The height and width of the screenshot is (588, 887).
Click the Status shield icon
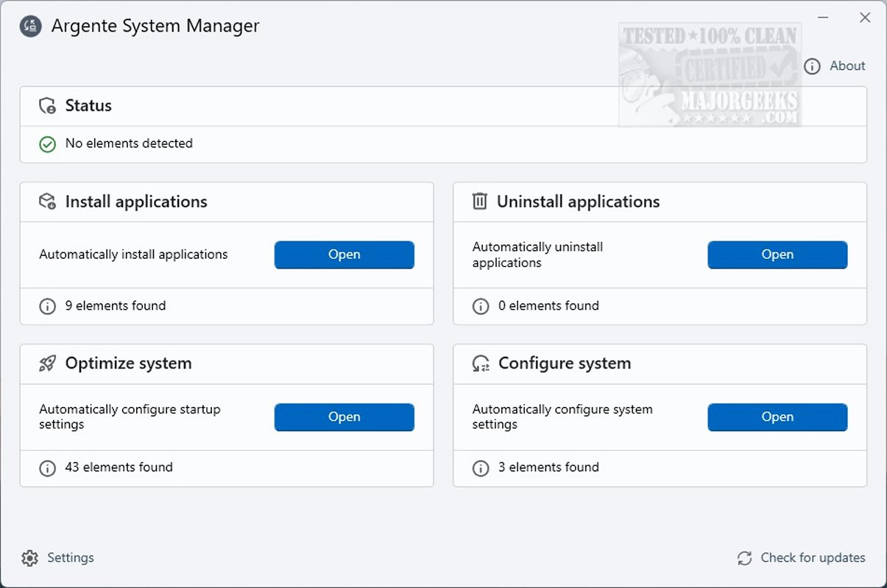[48, 106]
